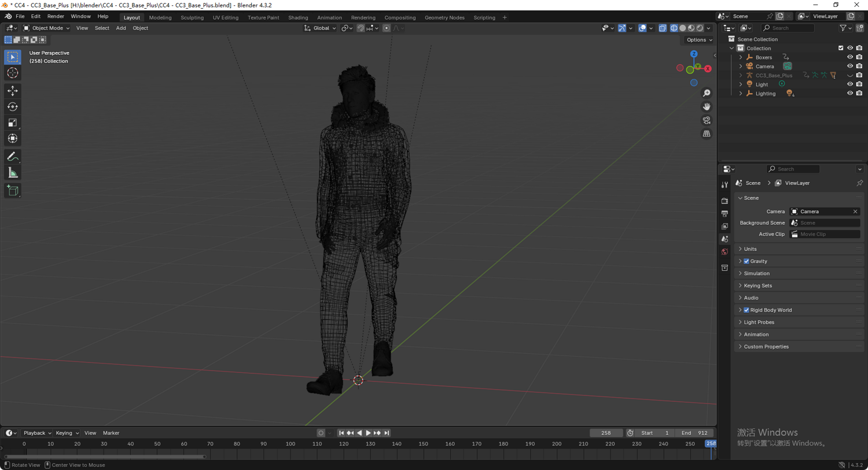Screen dimensions: 868x470
Task: Open the World properties tab icon
Action: pyautogui.click(x=724, y=252)
